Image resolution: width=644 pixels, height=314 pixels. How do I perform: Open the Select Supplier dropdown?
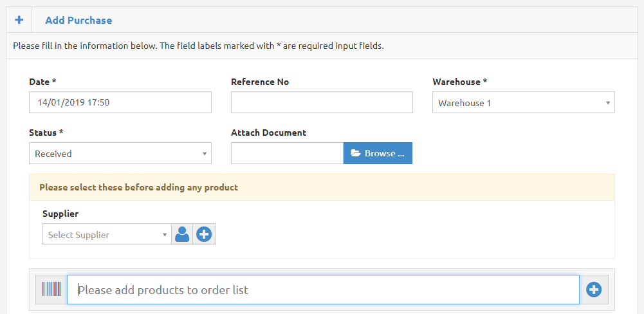click(x=106, y=235)
